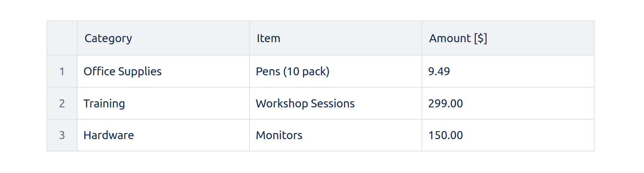Select row number 2
644x173 pixels.
point(62,103)
